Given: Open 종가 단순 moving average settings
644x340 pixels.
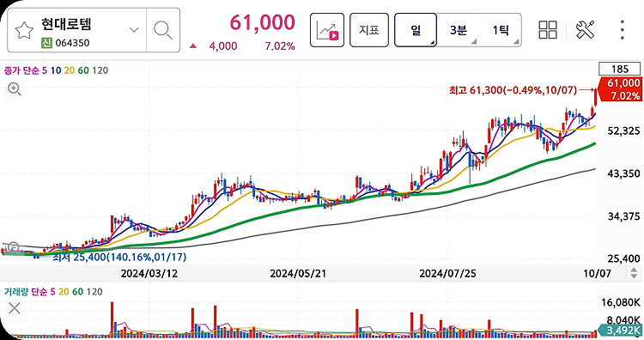Looking at the screenshot, I should click(21, 70).
